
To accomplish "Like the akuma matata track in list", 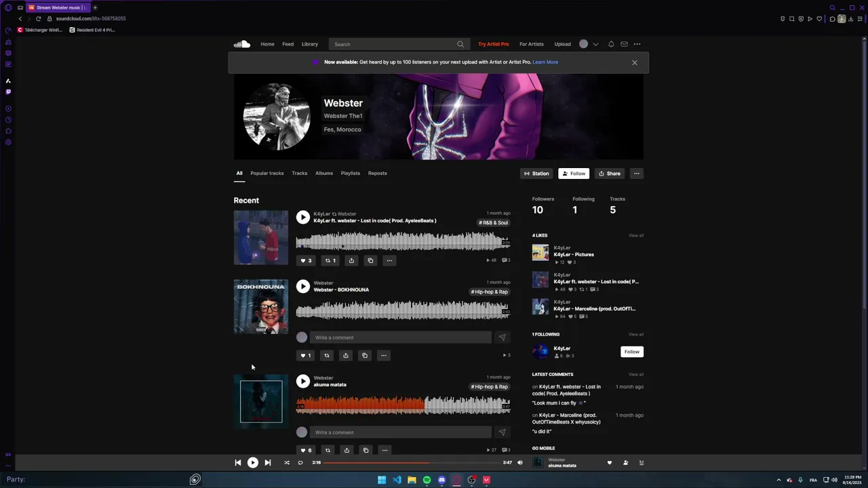I will (306, 450).
